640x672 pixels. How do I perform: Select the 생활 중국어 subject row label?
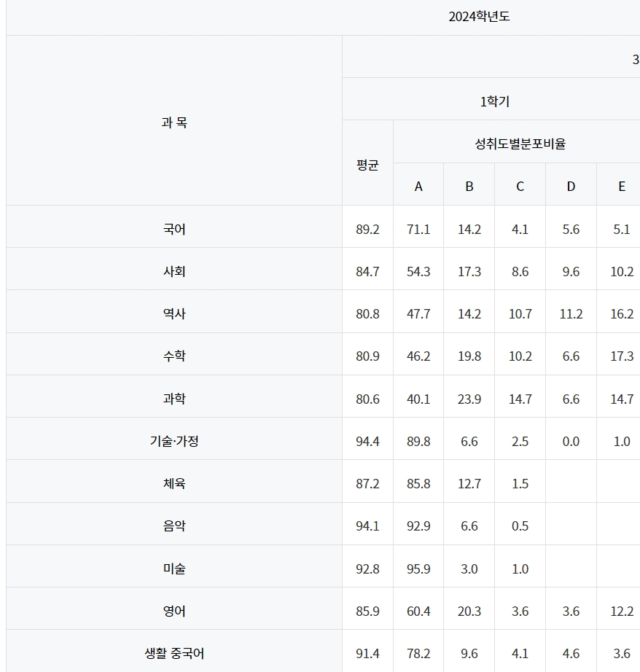coord(174,654)
